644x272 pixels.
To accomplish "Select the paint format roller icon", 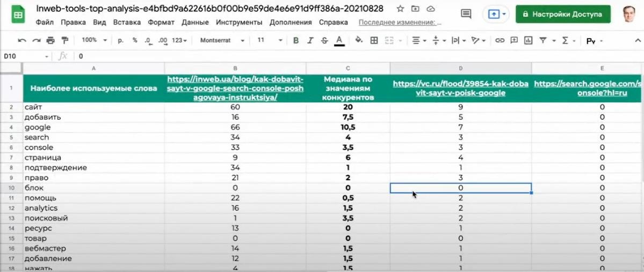I will click(64, 41).
